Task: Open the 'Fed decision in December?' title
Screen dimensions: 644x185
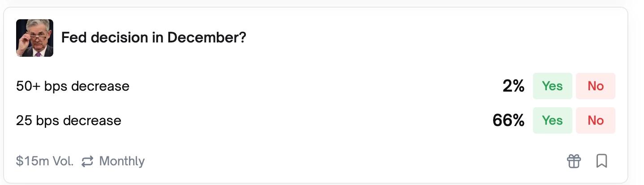Action: point(154,38)
